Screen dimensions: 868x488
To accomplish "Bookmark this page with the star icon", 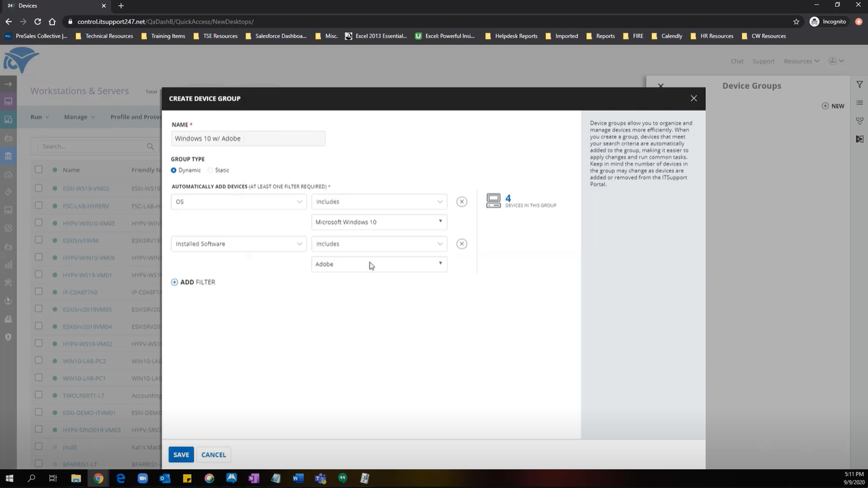I will [x=796, y=22].
